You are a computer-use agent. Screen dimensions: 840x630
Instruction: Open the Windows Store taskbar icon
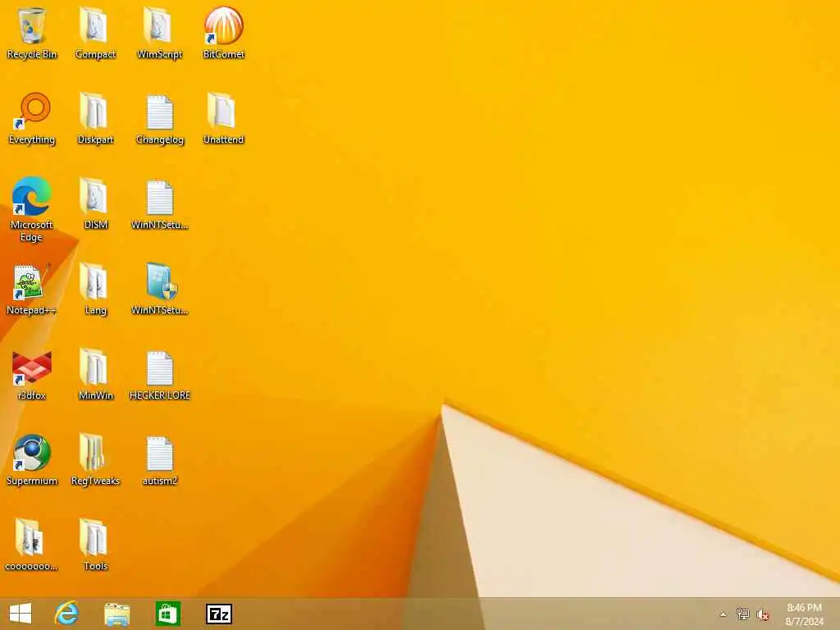coord(167,614)
